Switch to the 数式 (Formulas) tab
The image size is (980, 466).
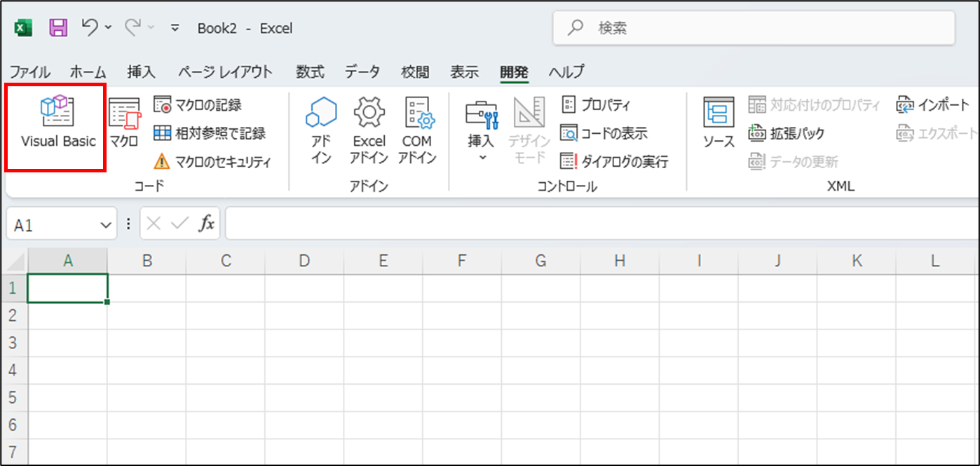(x=310, y=71)
